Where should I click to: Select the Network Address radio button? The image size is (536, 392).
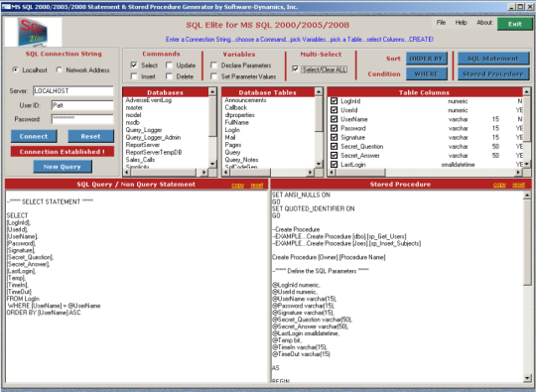[x=59, y=69]
